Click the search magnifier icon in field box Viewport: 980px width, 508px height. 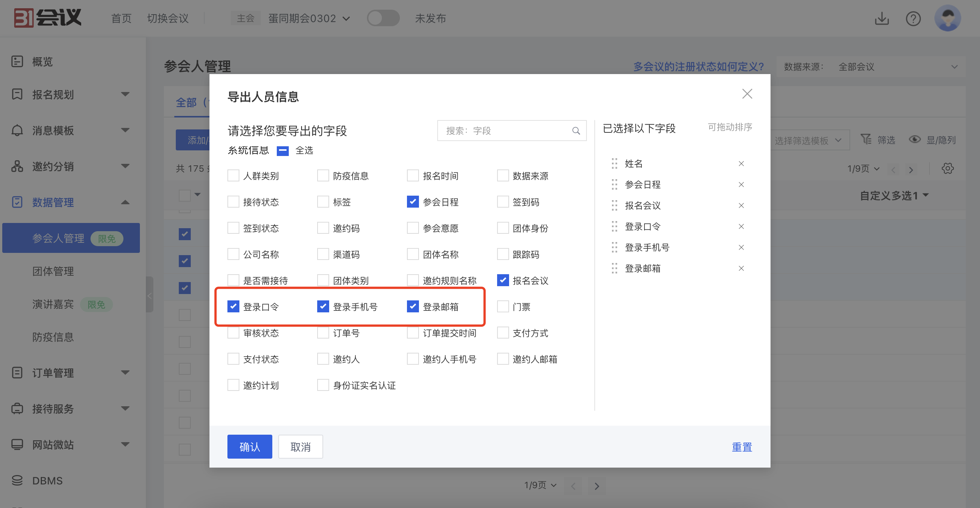pyautogui.click(x=576, y=131)
